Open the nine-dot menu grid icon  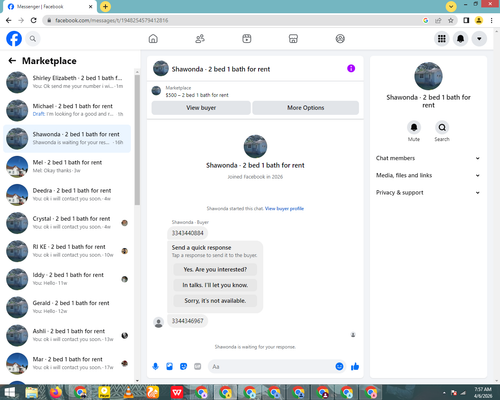(442, 39)
